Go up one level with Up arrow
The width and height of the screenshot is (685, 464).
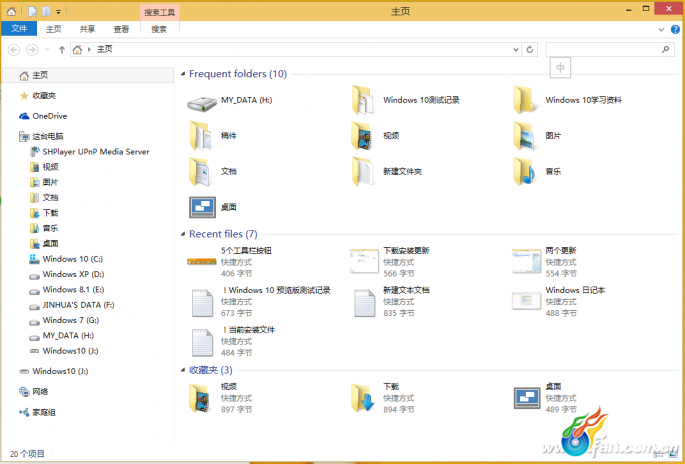click(62, 50)
